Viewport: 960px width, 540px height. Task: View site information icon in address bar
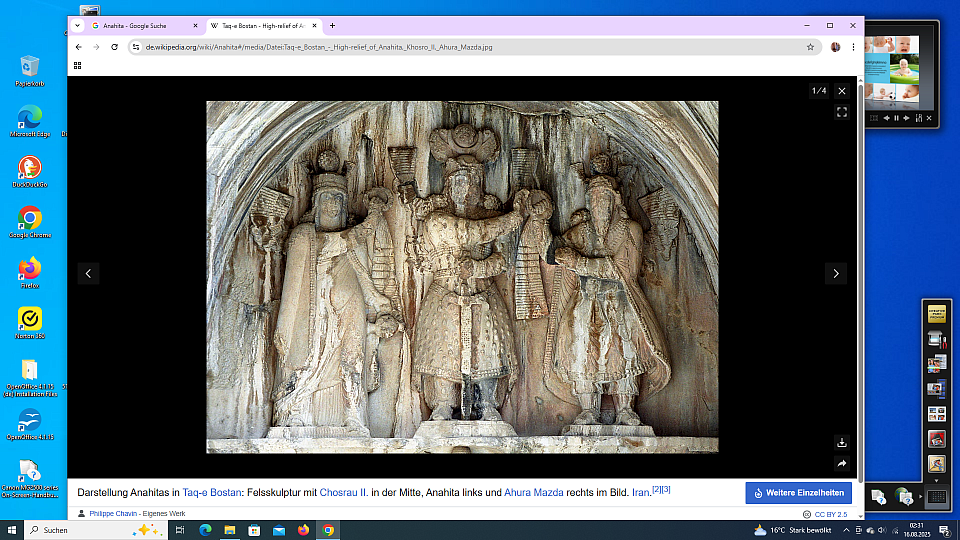[x=136, y=47]
